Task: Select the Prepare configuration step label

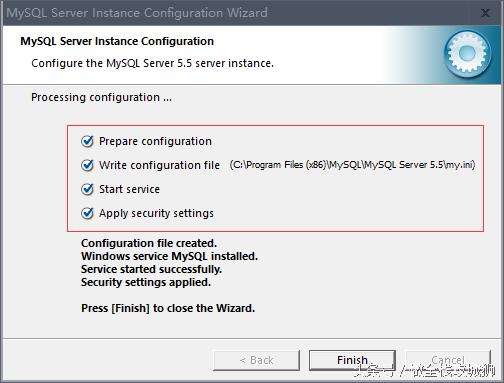Action: (x=155, y=141)
